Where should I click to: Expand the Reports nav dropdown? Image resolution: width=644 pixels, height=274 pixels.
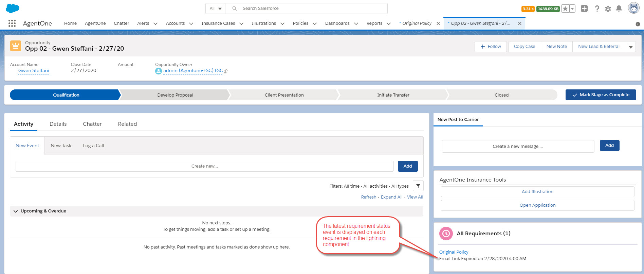tap(389, 23)
